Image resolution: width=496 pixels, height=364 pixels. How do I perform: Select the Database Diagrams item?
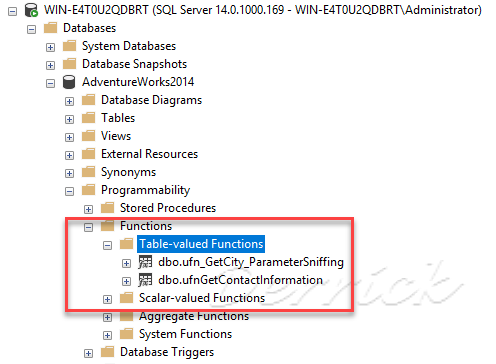click(x=151, y=100)
